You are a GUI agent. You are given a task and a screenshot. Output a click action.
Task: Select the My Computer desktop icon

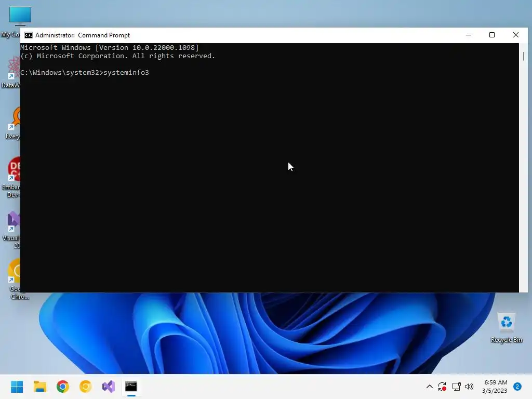[11, 21]
